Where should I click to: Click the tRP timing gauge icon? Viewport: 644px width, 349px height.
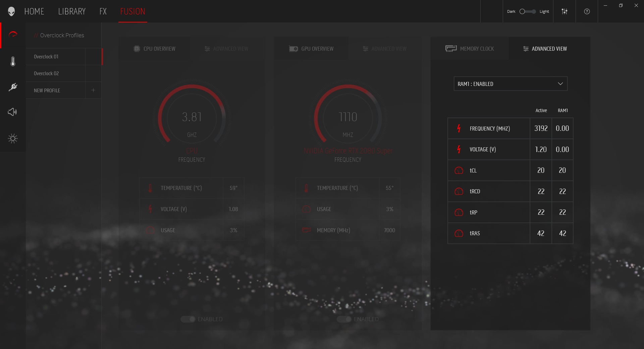point(459,212)
